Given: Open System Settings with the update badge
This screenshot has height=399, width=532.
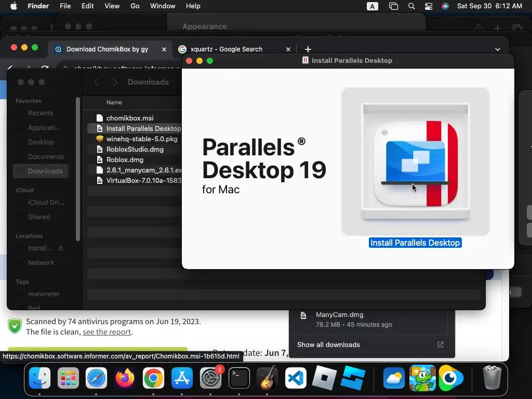Looking at the screenshot, I should 211,378.
